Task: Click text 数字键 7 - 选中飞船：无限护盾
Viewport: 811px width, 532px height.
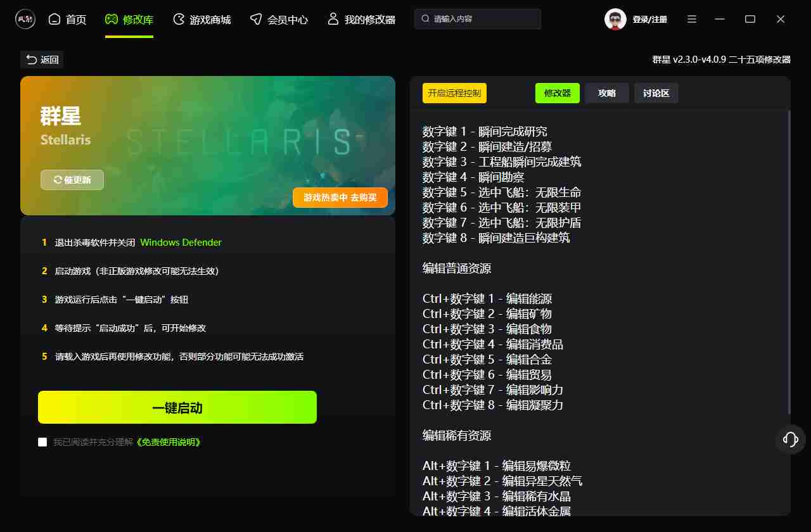Action: (502, 223)
